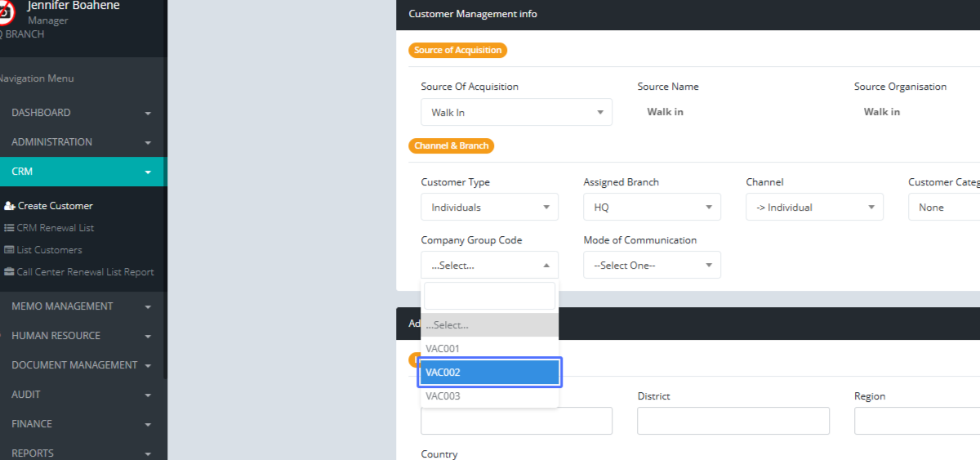Open the Channel dropdown
The width and height of the screenshot is (980, 460).
(x=814, y=208)
